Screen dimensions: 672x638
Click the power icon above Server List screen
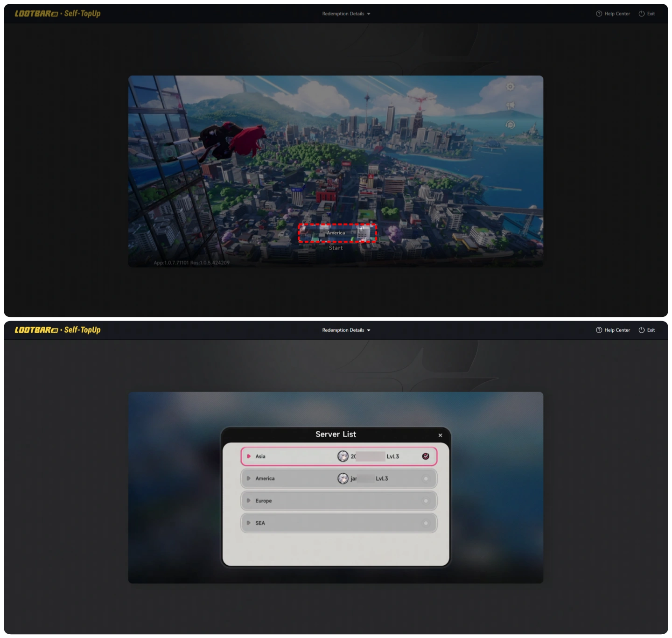(x=642, y=330)
